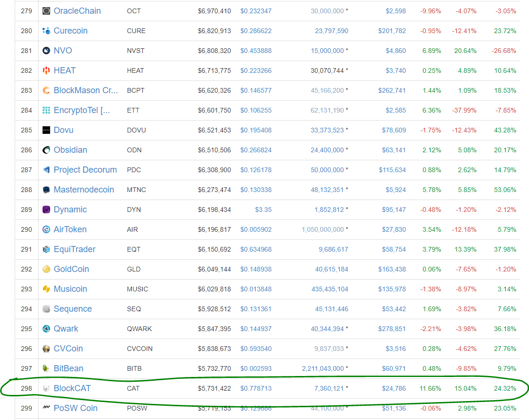Click HEAT price $0.223266
The width and height of the screenshot is (529, 420).
click(x=256, y=70)
